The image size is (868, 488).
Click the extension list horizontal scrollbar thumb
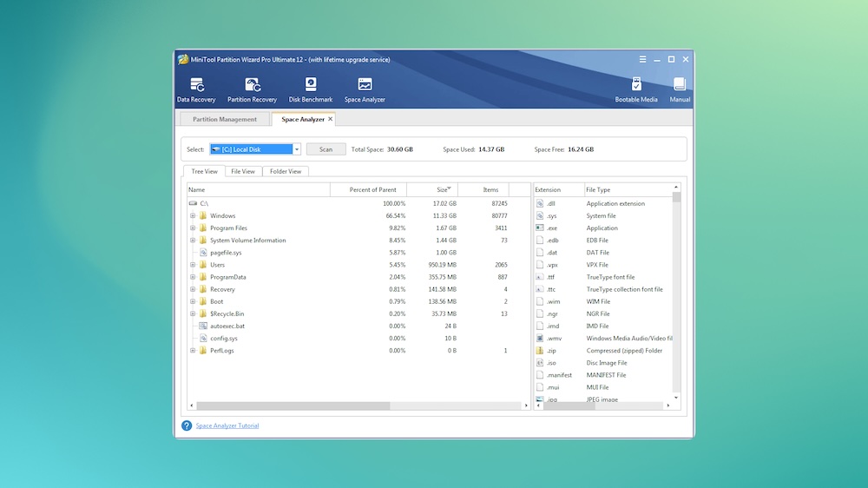pyautogui.click(x=569, y=406)
